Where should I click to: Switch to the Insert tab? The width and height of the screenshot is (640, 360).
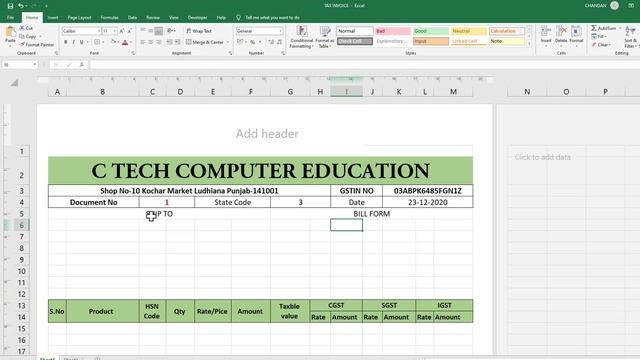[53, 18]
